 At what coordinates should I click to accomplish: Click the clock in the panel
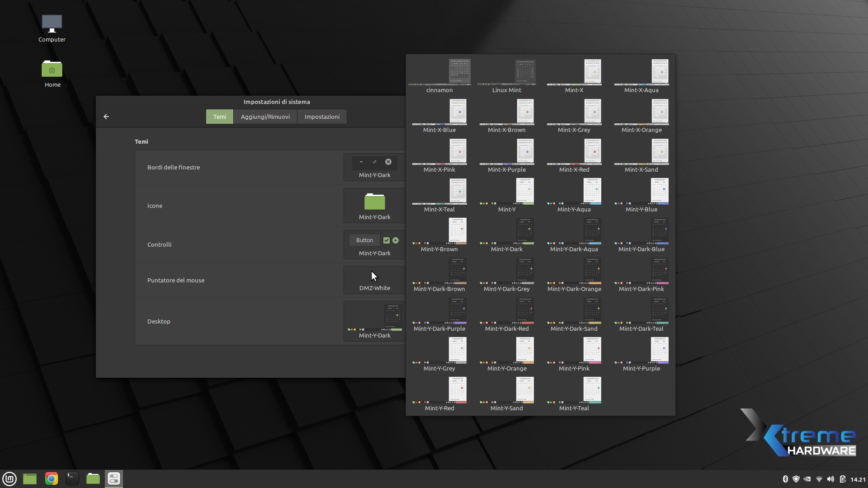coord(858,479)
